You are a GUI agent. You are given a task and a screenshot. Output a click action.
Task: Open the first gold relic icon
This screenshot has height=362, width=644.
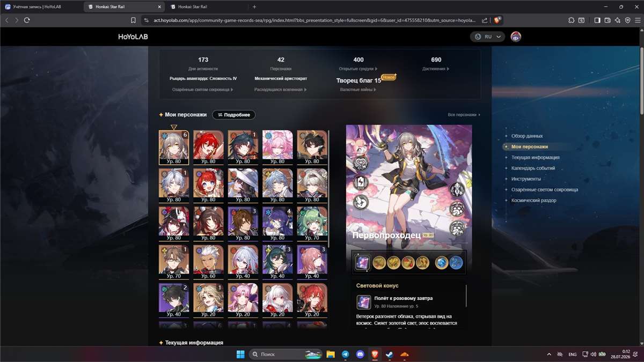[379, 262]
